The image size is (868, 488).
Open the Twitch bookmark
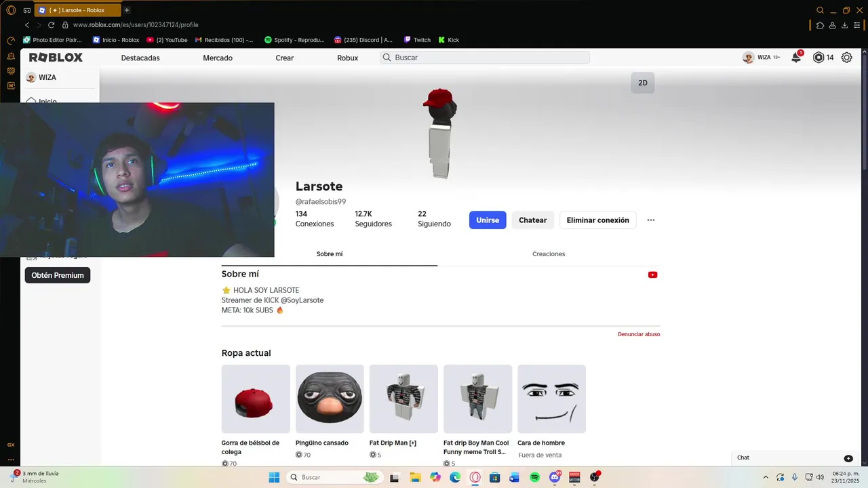pyautogui.click(x=418, y=40)
